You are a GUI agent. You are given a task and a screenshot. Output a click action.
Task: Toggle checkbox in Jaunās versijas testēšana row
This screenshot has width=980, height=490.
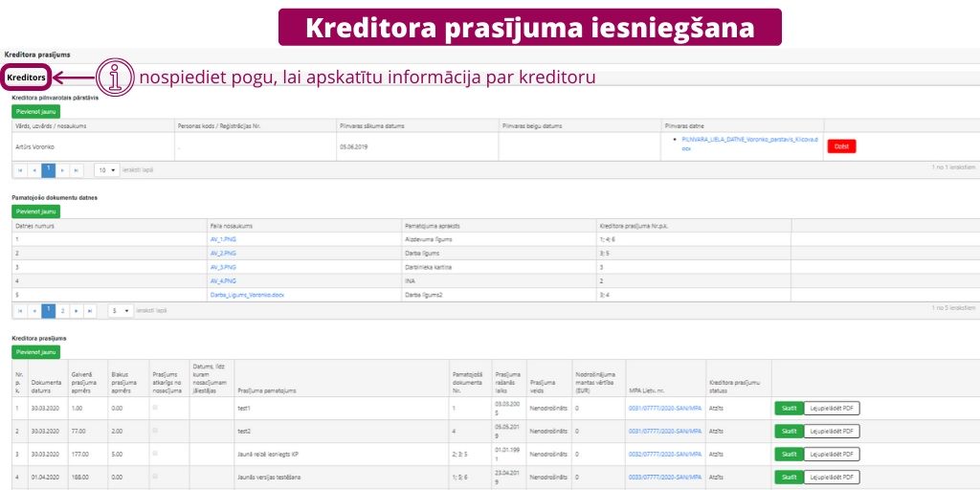pos(155,476)
